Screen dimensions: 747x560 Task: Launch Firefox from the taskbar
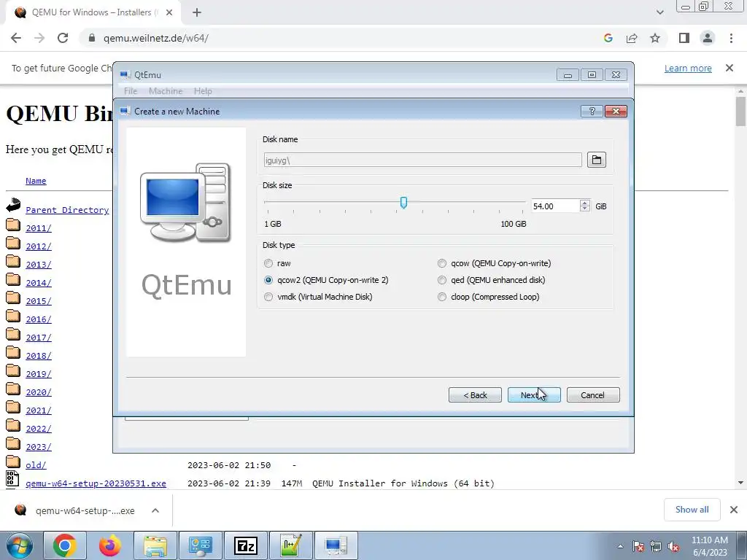(x=110, y=545)
